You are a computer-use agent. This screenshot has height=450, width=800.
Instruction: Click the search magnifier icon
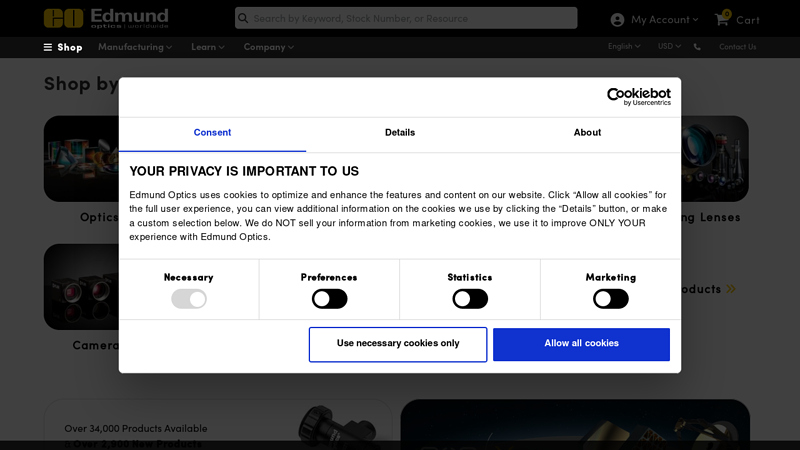coord(244,18)
